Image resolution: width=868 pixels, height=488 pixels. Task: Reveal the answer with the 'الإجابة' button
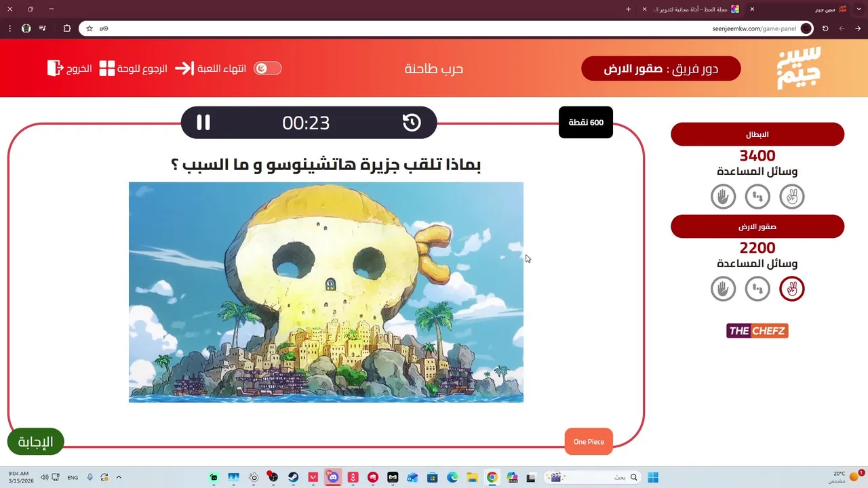35,442
